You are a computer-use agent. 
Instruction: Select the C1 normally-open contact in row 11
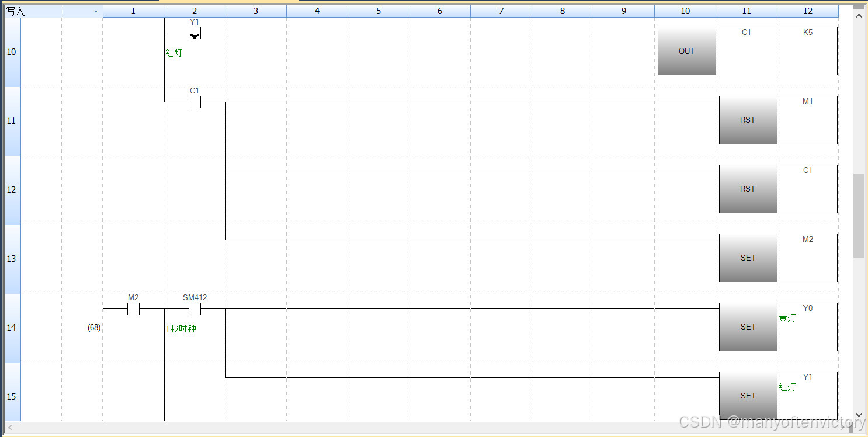click(195, 102)
